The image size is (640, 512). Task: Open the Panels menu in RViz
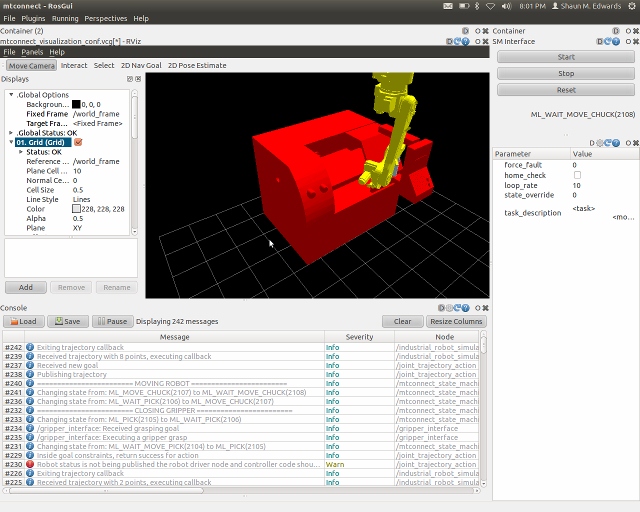click(32, 52)
